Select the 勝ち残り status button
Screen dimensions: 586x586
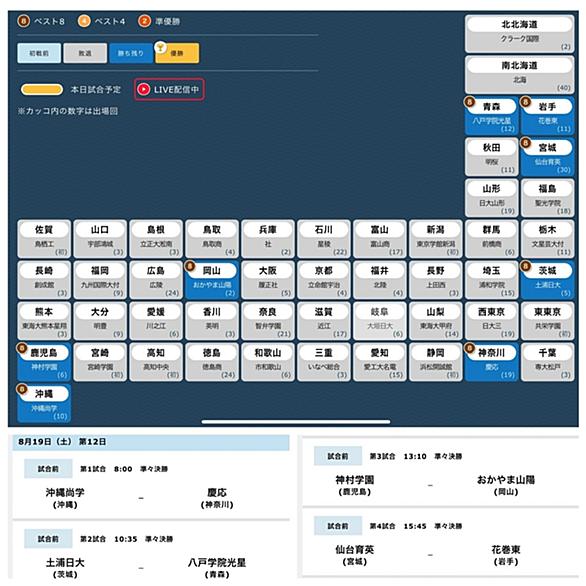(x=131, y=53)
